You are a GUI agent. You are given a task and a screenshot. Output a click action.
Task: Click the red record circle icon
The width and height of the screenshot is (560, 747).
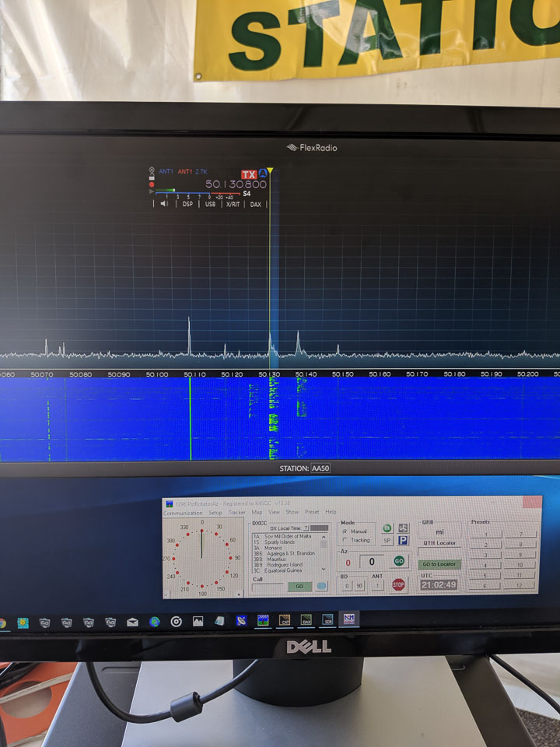coord(151,185)
